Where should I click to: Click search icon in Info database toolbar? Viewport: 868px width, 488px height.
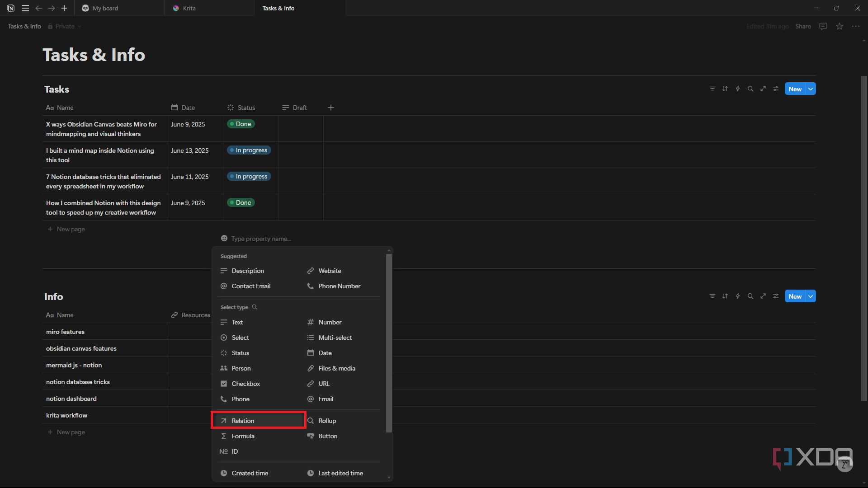click(750, 296)
